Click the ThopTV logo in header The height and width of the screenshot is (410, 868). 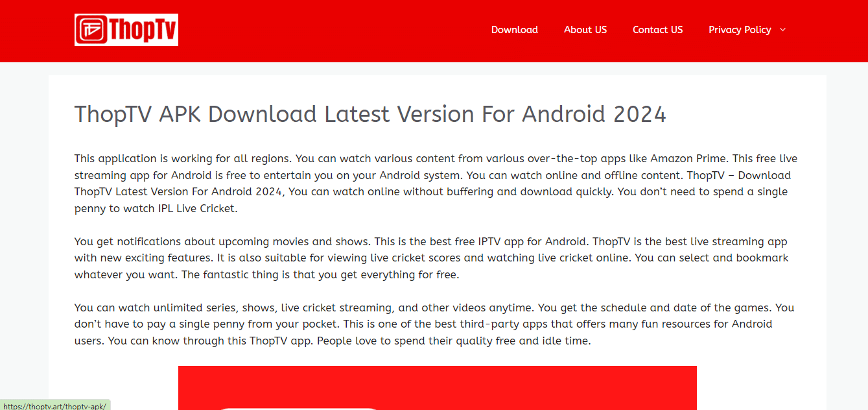pos(126,30)
